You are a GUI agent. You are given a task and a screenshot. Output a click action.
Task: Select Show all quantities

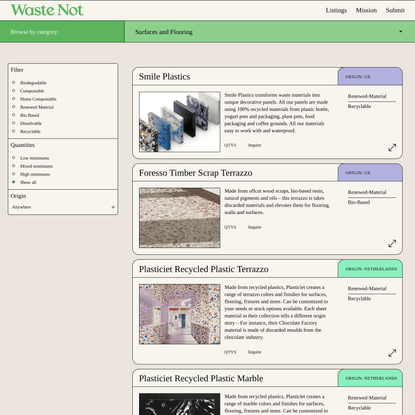tap(14, 182)
